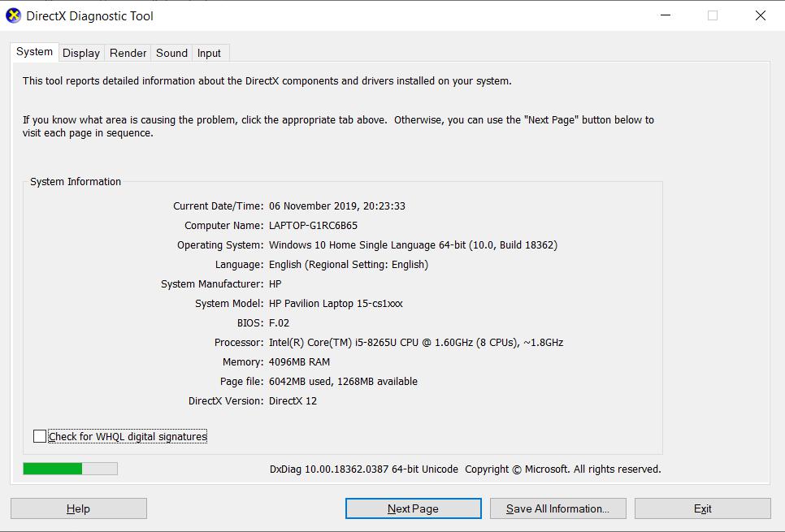Open the Display tab
This screenshot has width=785, height=532.
tap(81, 53)
